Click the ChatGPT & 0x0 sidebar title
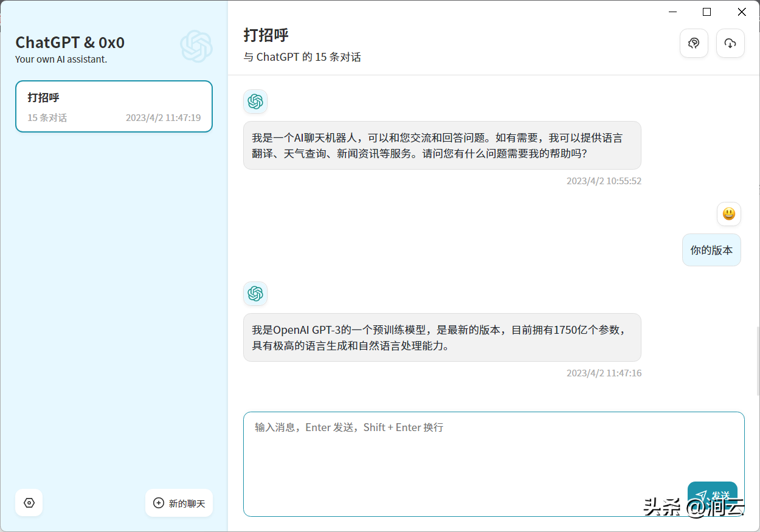 click(70, 43)
